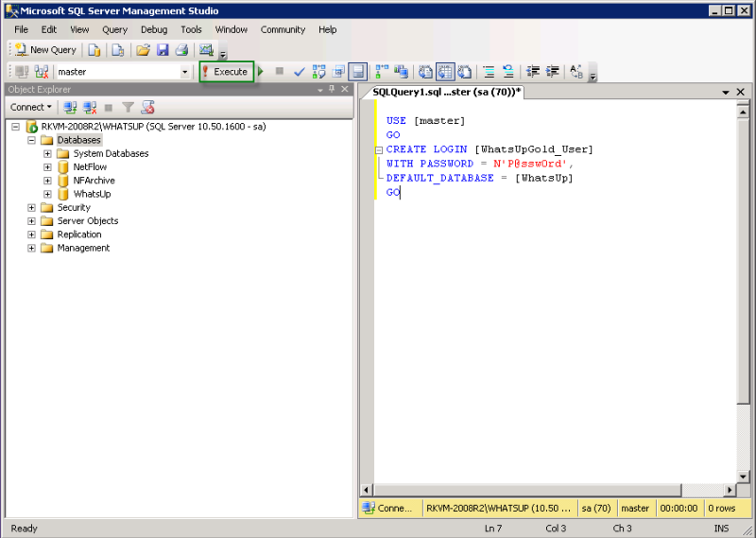Collapse the Databases folder
This screenshot has width=756, height=538.
(32, 140)
